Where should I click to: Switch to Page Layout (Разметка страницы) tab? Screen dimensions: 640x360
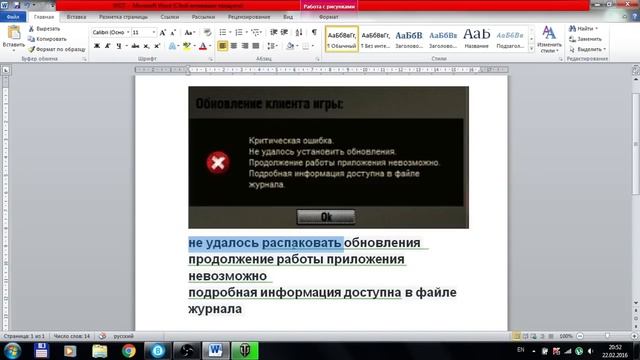(123, 17)
